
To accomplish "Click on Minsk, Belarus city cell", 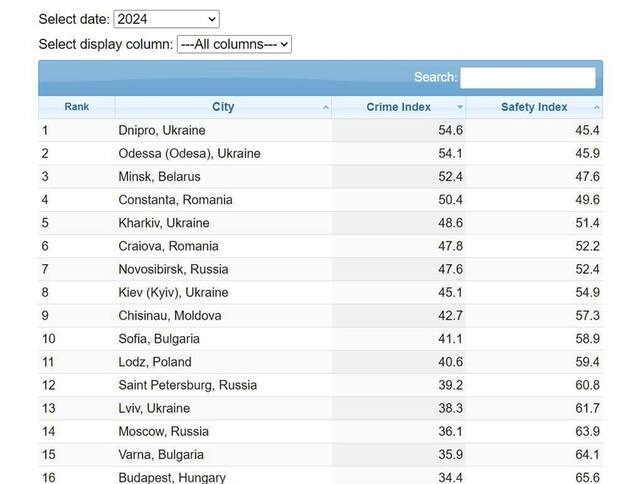I will tap(159, 177).
